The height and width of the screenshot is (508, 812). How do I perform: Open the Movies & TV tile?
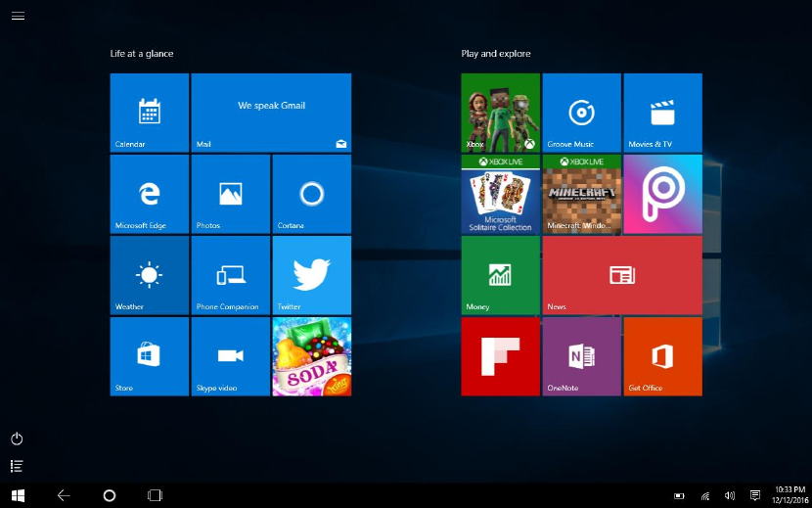pyautogui.click(x=662, y=113)
